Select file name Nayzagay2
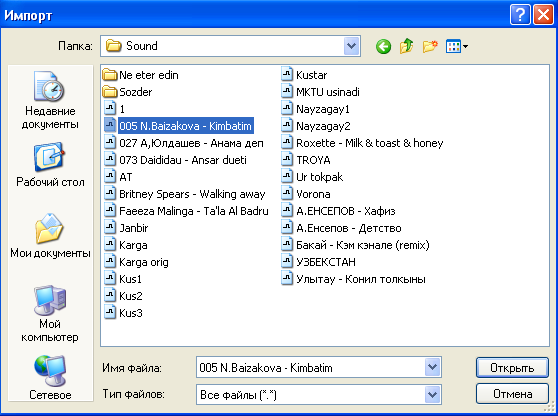Screen dimensions: 558x416 coord(323,126)
